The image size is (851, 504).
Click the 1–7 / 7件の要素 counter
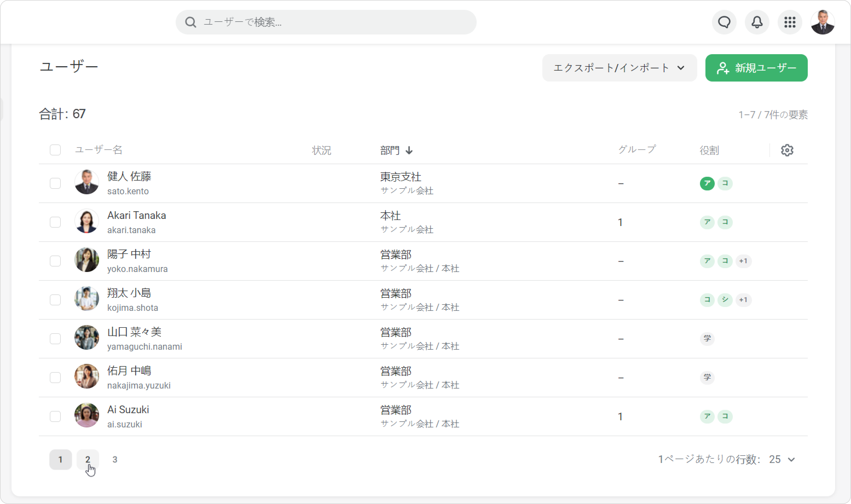pyautogui.click(x=773, y=115)
